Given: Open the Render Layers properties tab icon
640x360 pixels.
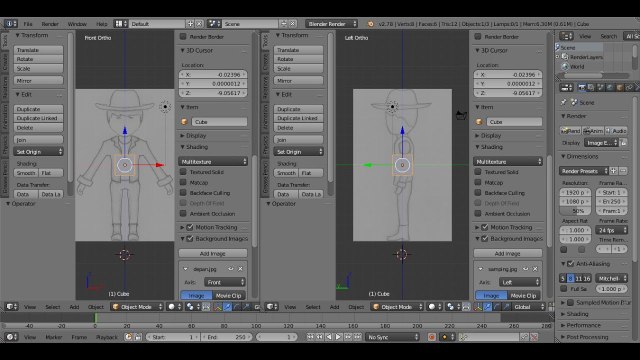Looking at the screenshot, I should (591, 88).
